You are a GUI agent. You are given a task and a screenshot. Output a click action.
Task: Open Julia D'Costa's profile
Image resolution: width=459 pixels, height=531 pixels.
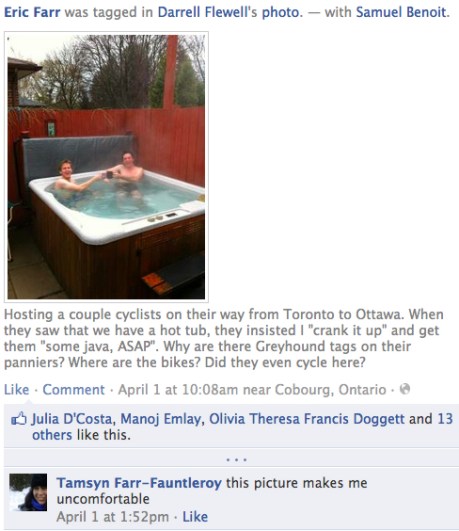tap(72, 419)
